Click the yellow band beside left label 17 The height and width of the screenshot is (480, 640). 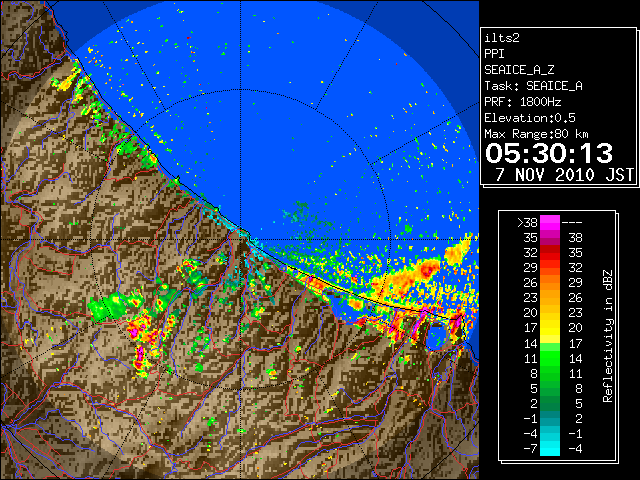pos(550,328)
